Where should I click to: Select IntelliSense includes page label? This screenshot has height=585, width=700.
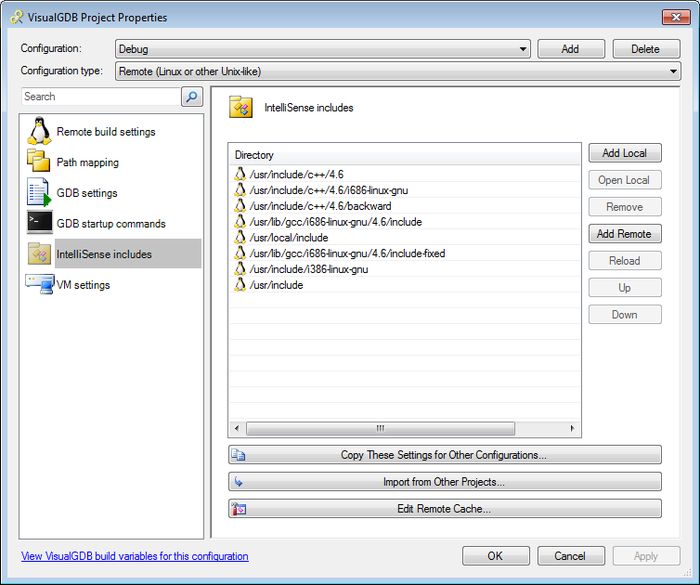pos(104,254)
